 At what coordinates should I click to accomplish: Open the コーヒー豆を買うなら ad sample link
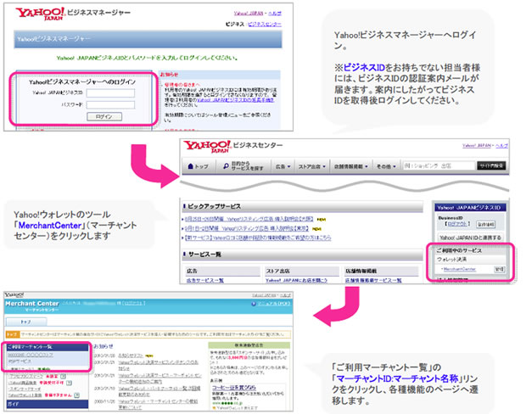point(234,387)
